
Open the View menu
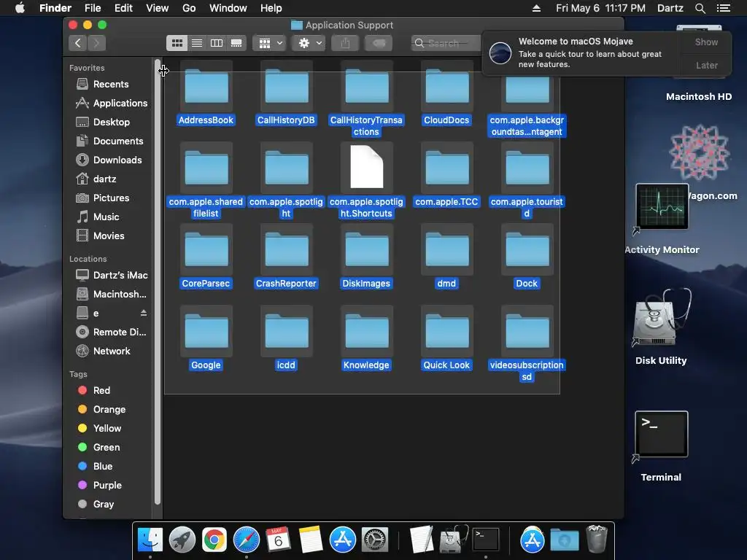point(158,8)
